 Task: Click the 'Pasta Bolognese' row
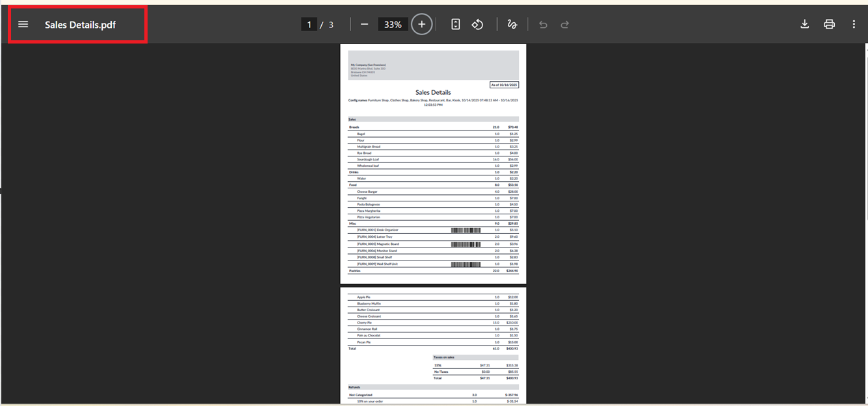click(x=433, y=205)
